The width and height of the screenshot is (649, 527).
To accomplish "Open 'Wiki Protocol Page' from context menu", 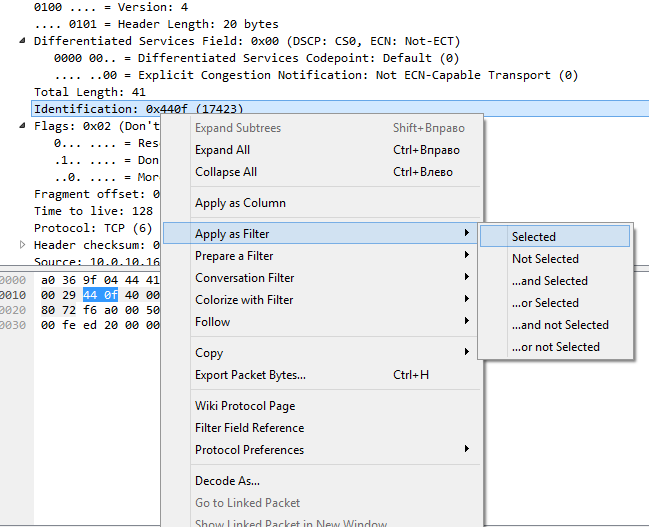I will coord(245,406).
